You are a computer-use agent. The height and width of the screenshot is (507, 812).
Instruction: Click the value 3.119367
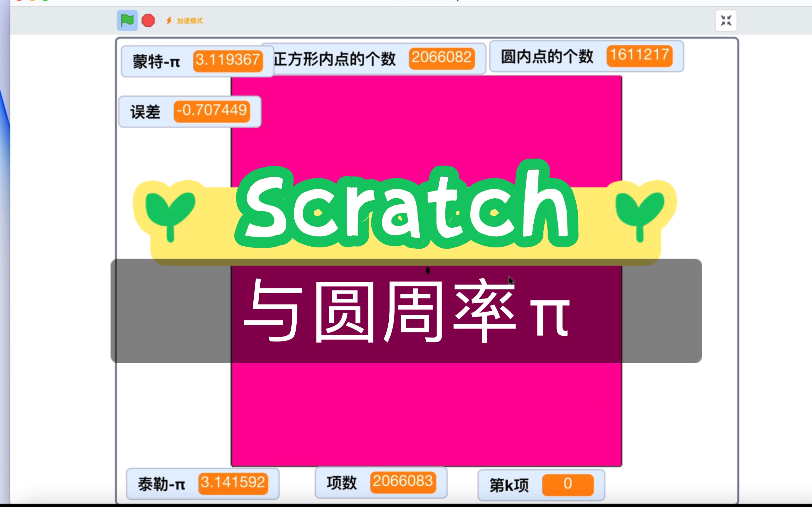[228, 61]
